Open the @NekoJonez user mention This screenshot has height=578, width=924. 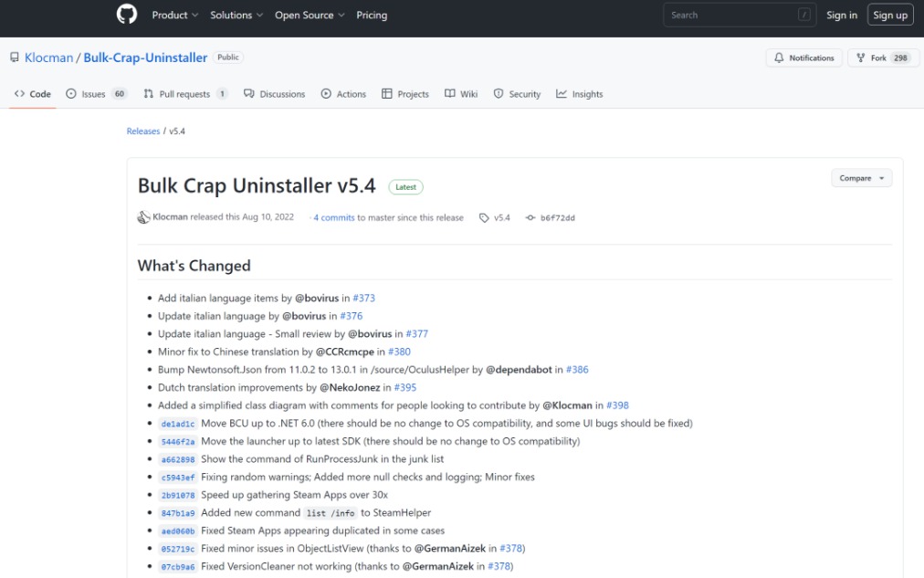350,387
